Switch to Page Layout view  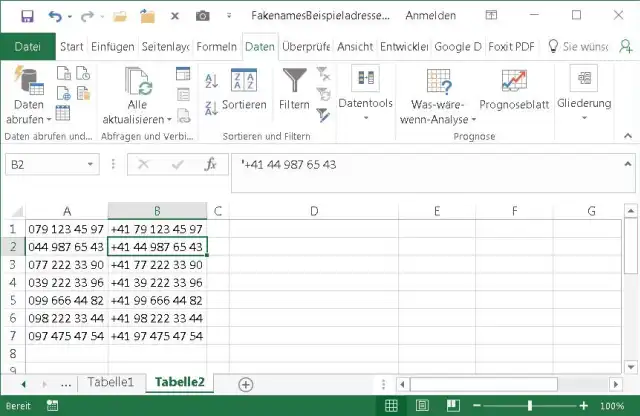click(422, 405)
